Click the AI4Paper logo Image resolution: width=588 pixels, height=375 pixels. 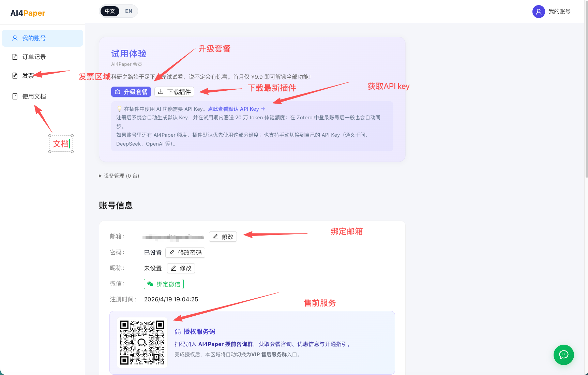(x=28, y=13)
